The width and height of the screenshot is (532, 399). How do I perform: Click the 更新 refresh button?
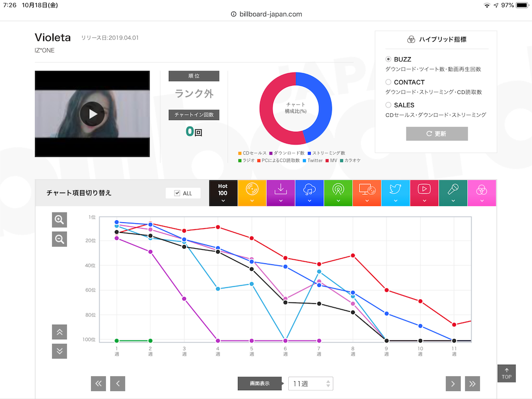pos(436,134)
